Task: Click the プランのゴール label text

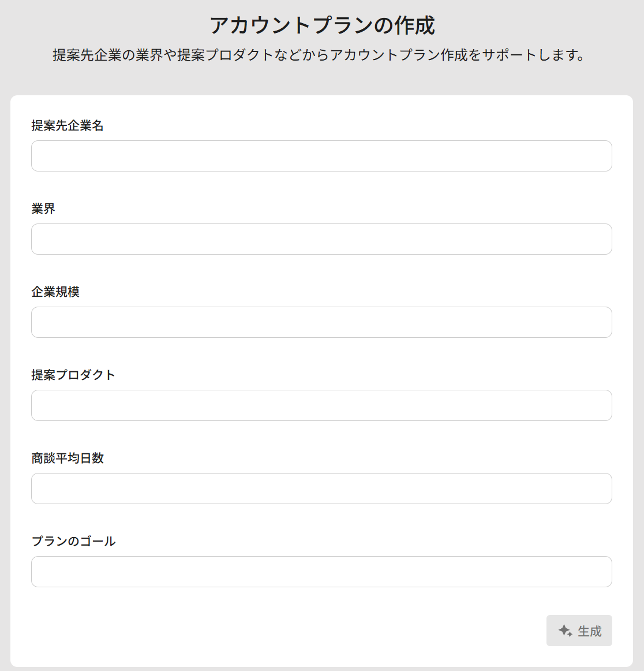Action: (x=73, y=542)
